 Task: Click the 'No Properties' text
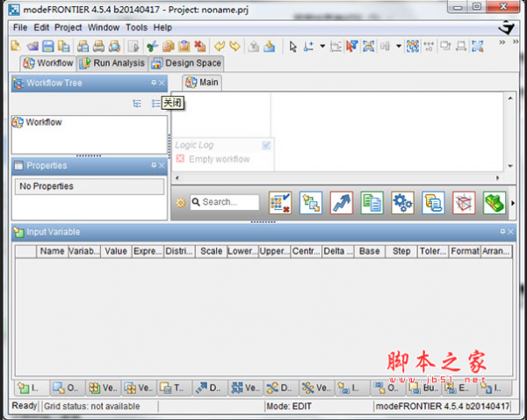pyautogui.click(x=47, y=186)
